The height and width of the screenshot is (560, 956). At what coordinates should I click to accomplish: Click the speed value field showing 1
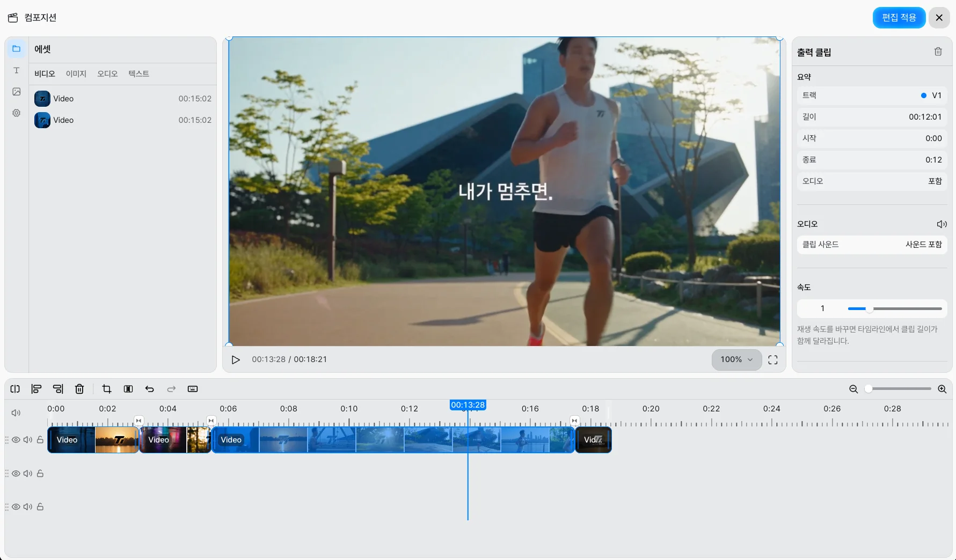tap(822, 308)
